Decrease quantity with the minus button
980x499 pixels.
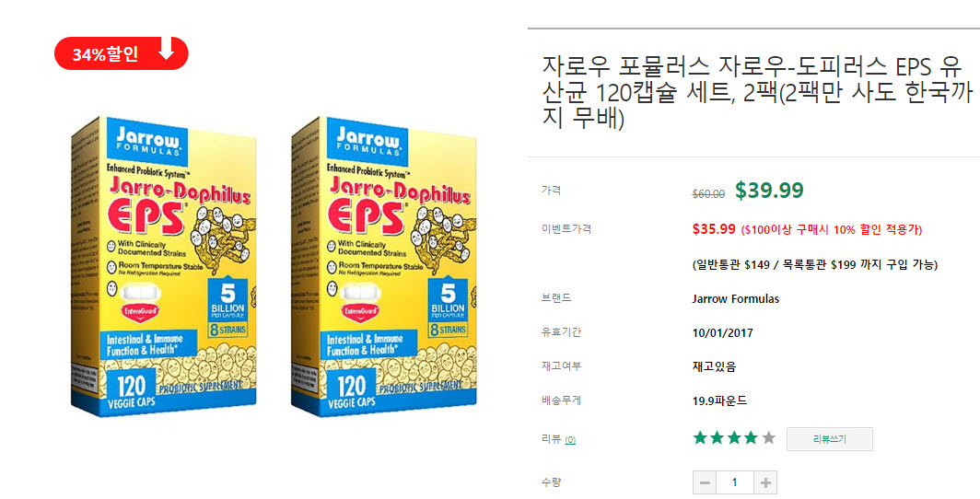click(x=705, y=482)
